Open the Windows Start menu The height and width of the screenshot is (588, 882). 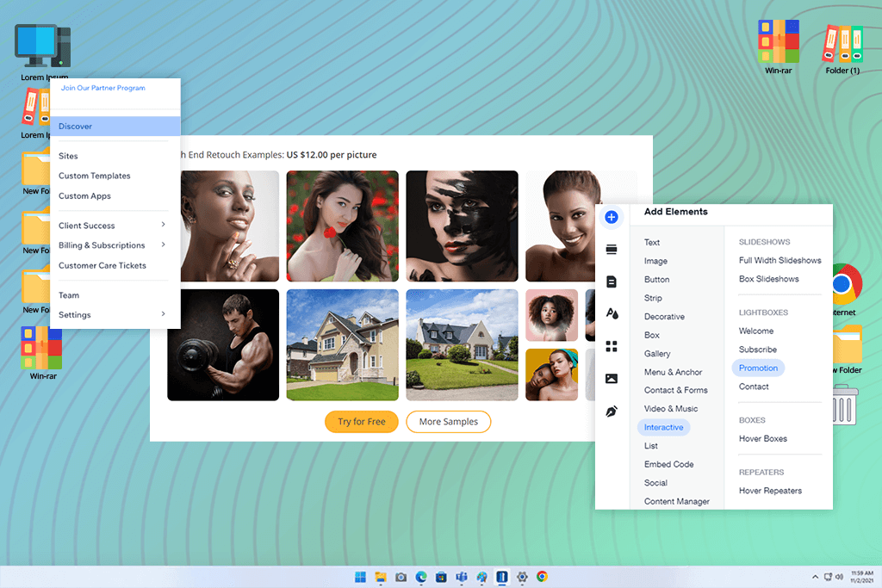tap(361, 577)
